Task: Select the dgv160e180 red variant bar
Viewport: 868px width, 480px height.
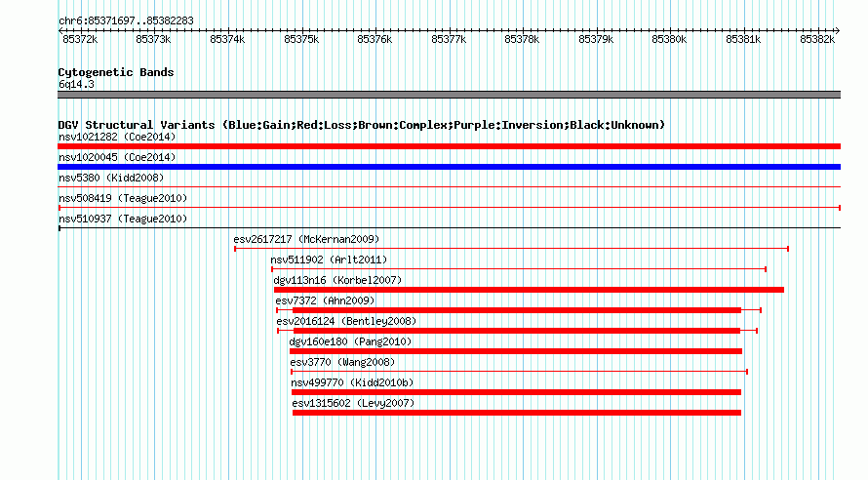Action: point(515,351)
